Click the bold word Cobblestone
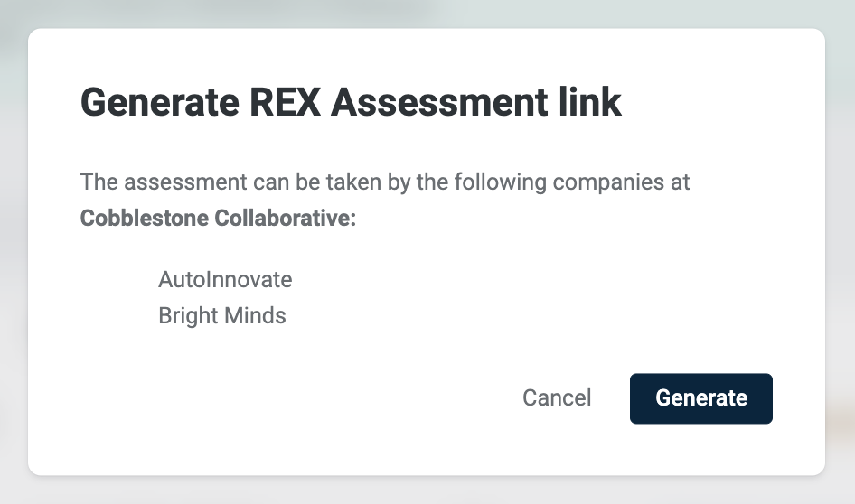This screenshot has height=504, width=855. 145,218
